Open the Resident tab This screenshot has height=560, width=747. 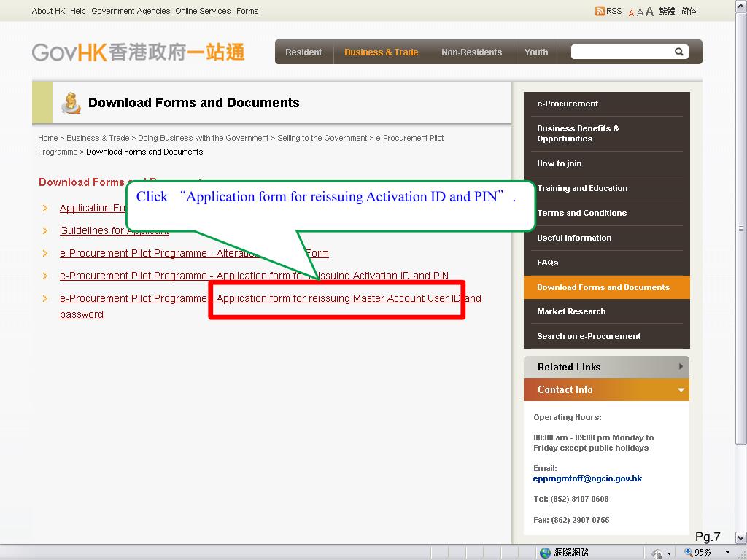[303, 52]
